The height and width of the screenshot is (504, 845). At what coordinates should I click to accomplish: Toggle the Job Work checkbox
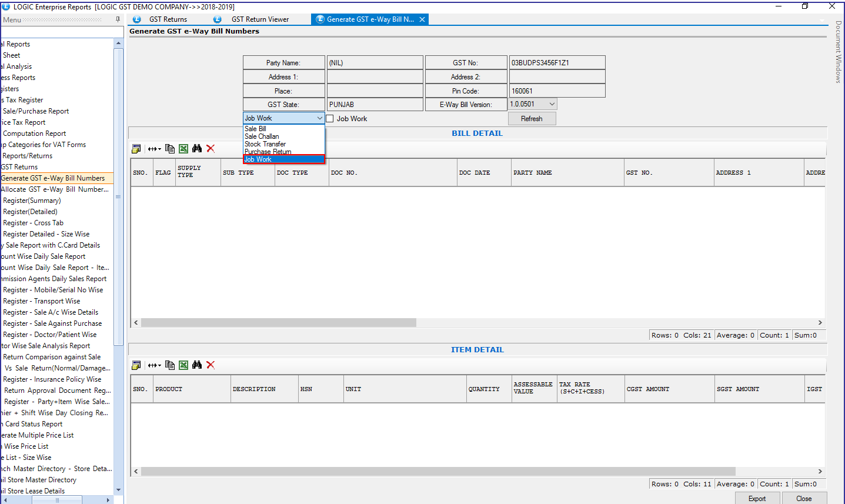coord(330,118)
